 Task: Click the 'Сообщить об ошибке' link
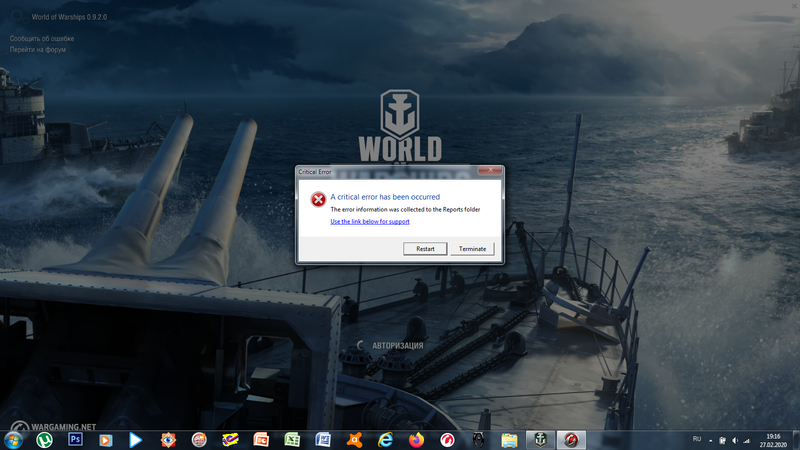[42, 39]
